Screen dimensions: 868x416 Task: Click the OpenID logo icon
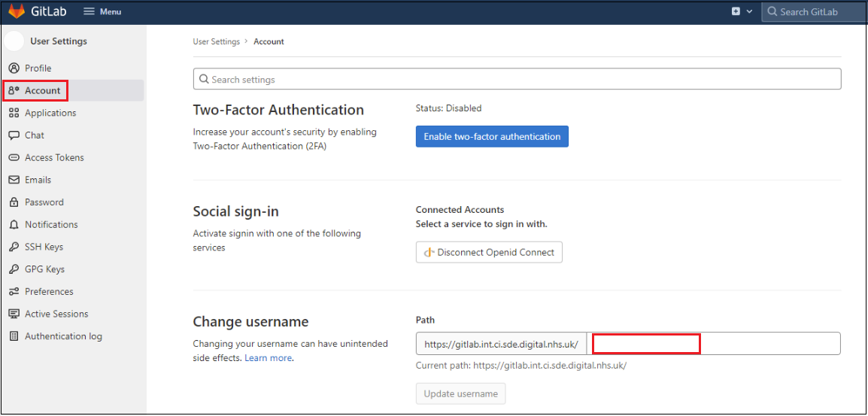(429, 253)
